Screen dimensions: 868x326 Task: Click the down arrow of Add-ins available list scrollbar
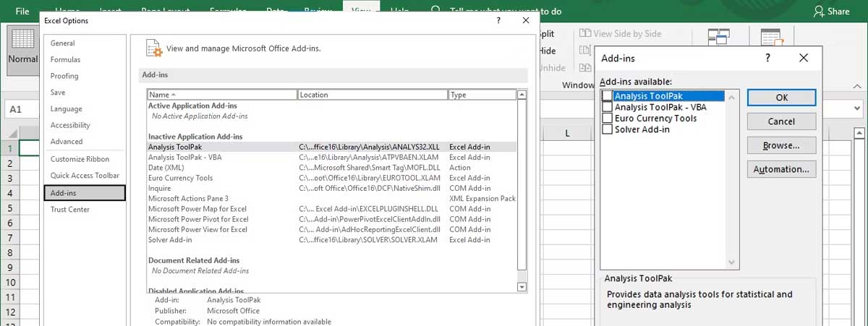click(731, 262)
